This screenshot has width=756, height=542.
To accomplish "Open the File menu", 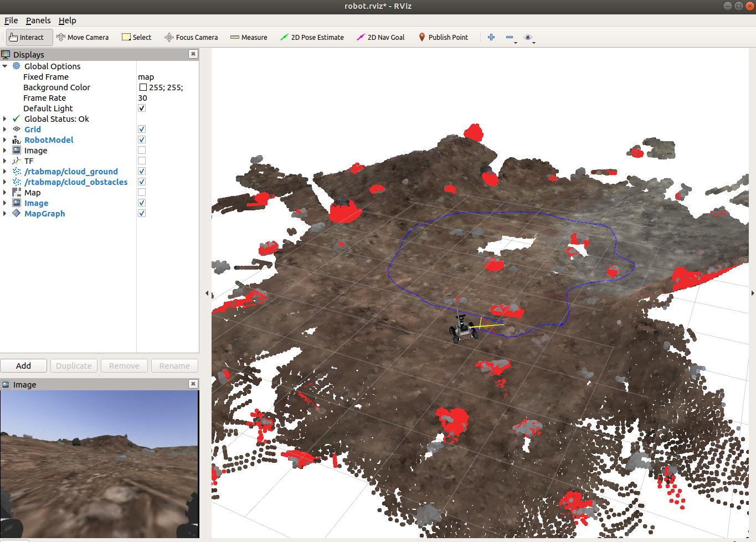I will point(11,20).
